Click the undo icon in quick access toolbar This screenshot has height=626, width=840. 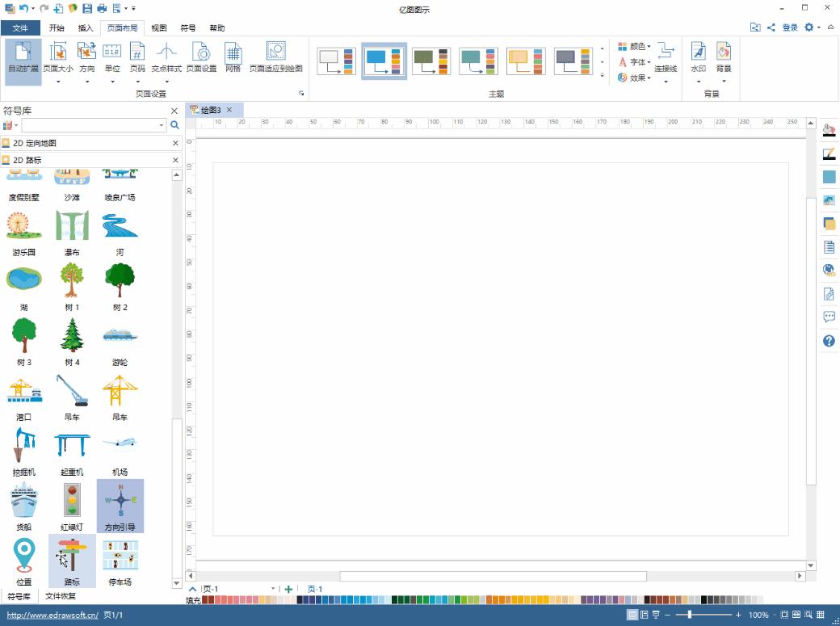(x=23, y=9)
